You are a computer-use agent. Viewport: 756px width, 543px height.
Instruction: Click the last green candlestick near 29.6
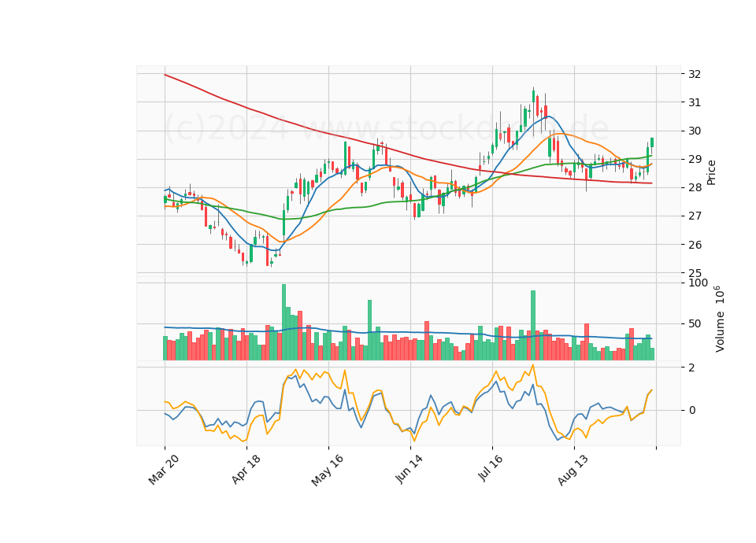(x=652, y=142)
